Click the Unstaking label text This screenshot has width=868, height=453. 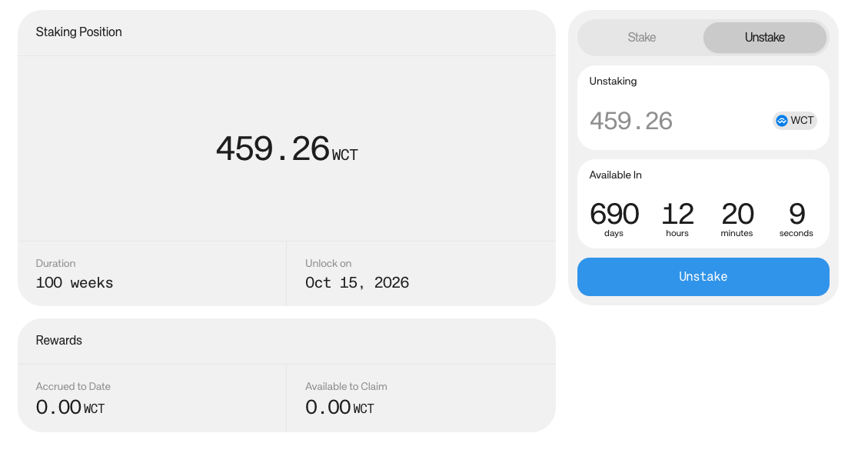pos(613,82)
